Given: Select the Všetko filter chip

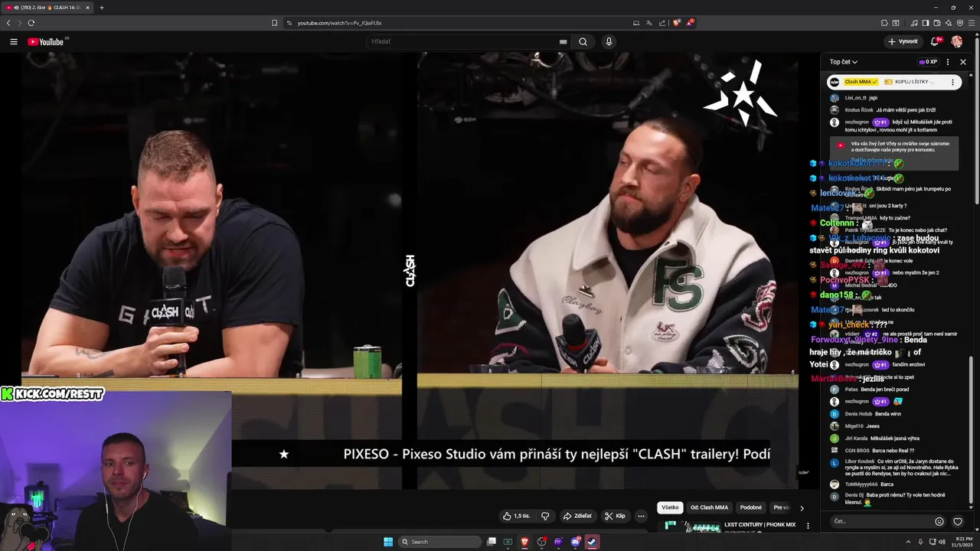Looking at the screenshot, I should [670, 507].
